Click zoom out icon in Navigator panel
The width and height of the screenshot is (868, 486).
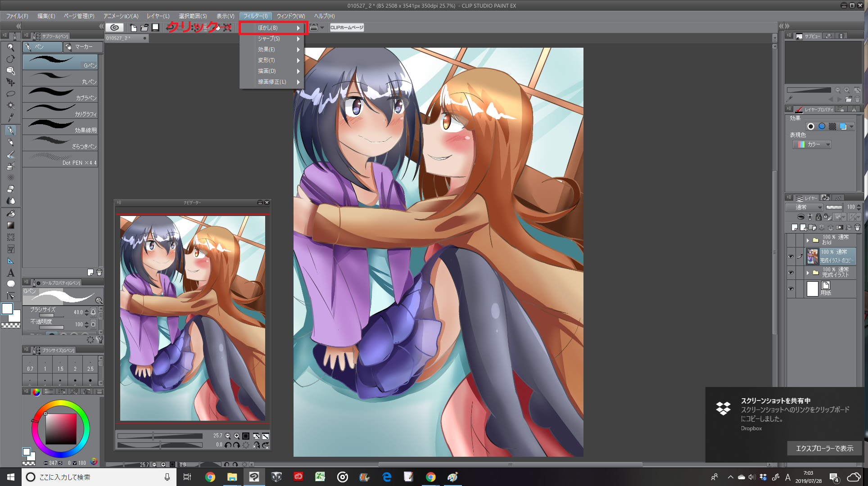(228, 436)
